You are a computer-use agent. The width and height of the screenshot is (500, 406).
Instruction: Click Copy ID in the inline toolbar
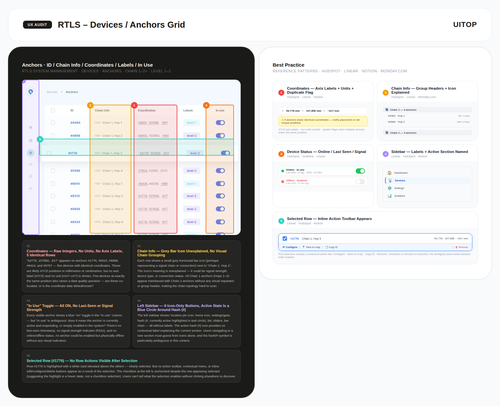tap(332, 247)
